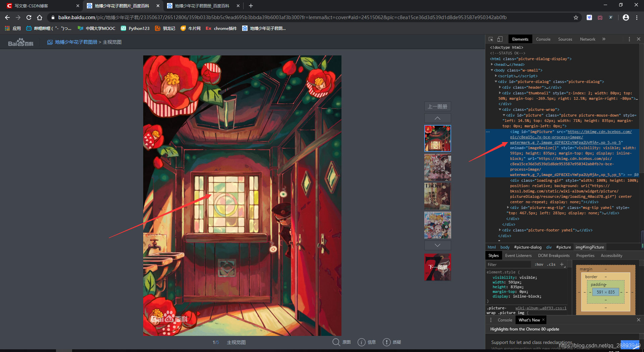
Task: Select #picture-dialog in the breadcrumb
Action: [528, 247]
